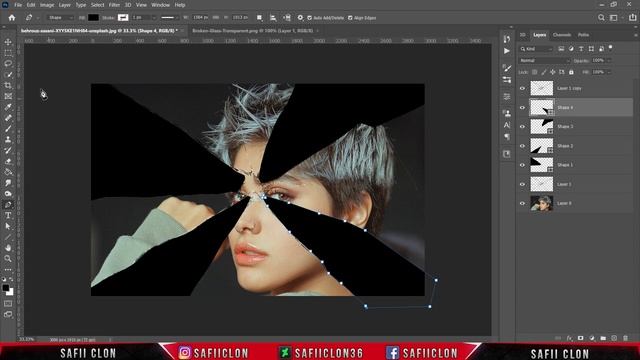
Task: Open the layer Kind filter dropdown
Action: tap(536, 49)
